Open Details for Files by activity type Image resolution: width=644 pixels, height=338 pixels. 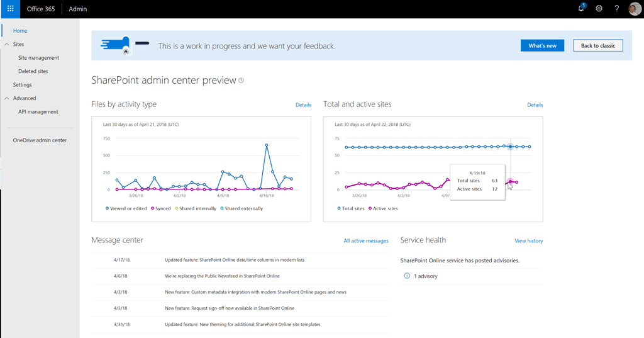[303, 105]
